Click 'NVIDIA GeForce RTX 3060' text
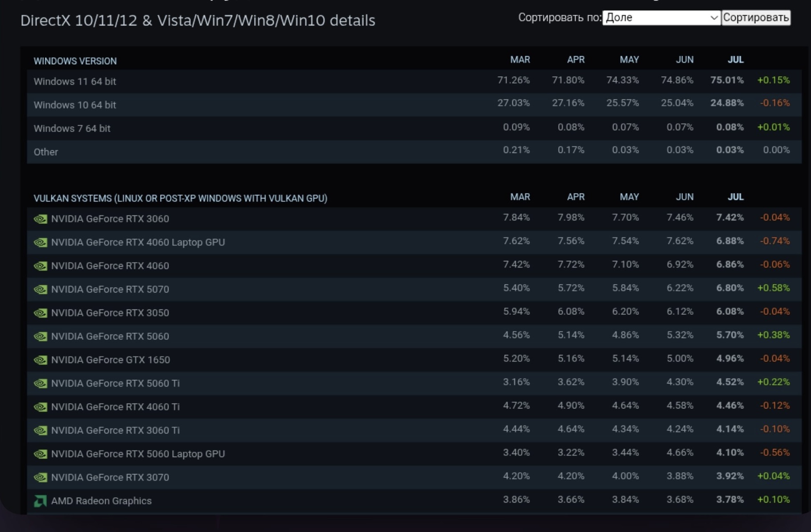This screenshot has width=811, height=532. tap(110, 219)
